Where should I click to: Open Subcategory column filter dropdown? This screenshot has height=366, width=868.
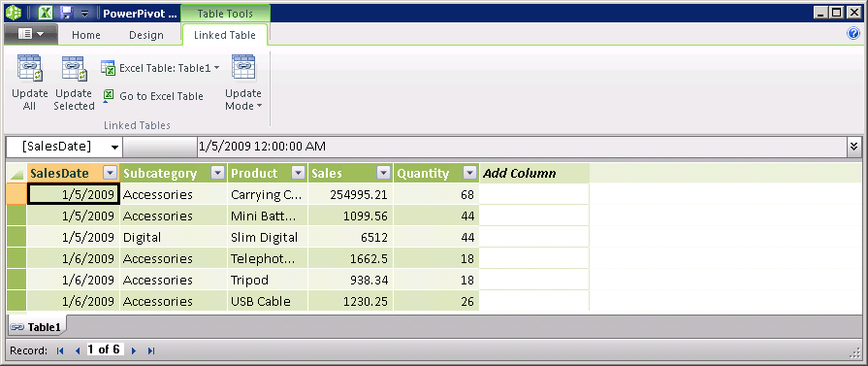(218, 173)
